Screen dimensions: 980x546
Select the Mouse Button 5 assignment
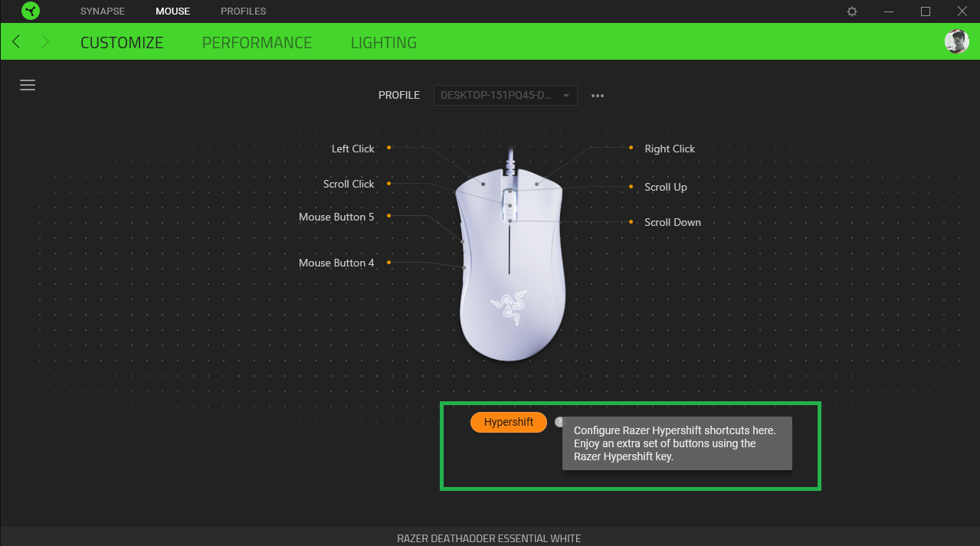tap(336, 217)
